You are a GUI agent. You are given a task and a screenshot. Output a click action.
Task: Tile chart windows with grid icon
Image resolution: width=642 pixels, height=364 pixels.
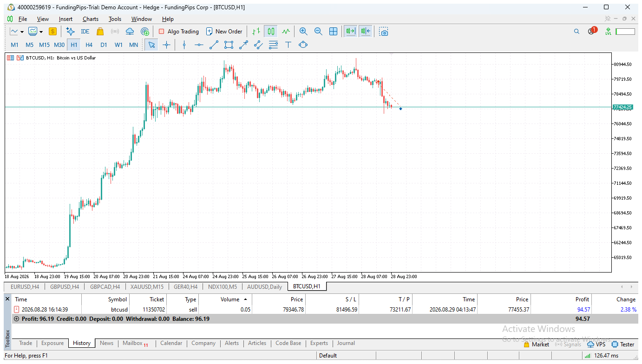(333, 32)
